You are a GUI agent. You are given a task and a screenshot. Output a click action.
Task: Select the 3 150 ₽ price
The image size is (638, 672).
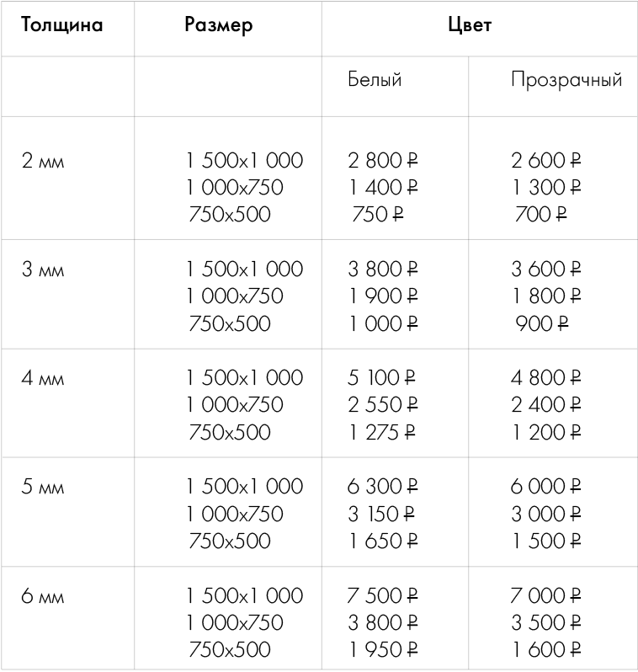[383, 514]
